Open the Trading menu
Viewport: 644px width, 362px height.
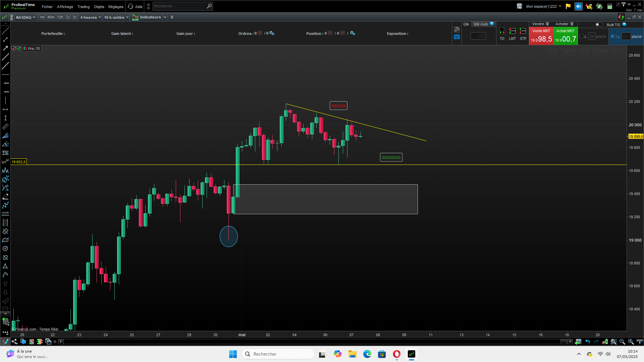tap(83, 7)
